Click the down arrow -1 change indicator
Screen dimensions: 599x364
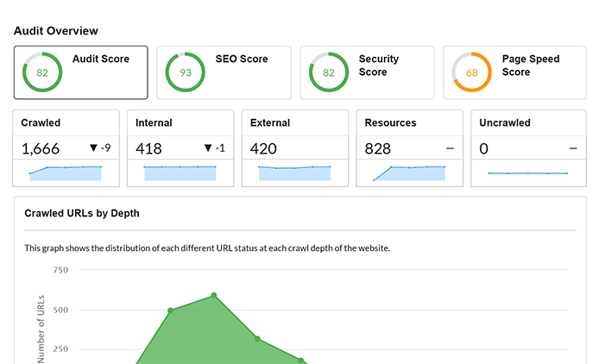point(214,147)
